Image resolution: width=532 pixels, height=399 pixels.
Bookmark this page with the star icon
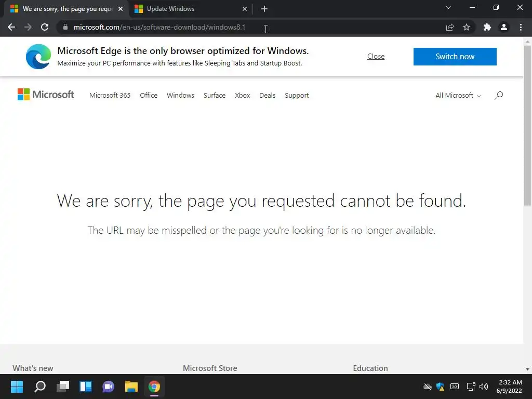[x=467, y=27]
